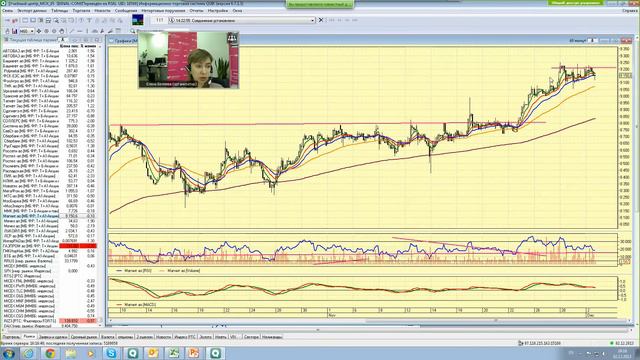This screenshot has height=360, width=640.
Task: Switch to the Индекс РТС tab
Action: coord(185,337)
